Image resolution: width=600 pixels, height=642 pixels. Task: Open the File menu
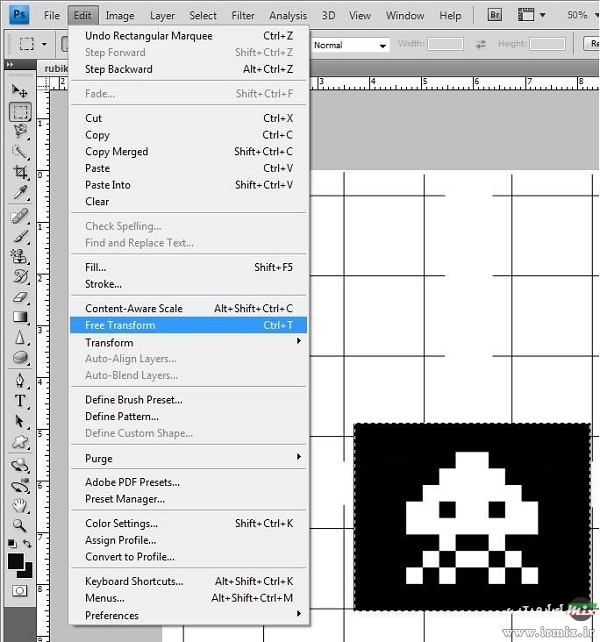pos(52,16)
